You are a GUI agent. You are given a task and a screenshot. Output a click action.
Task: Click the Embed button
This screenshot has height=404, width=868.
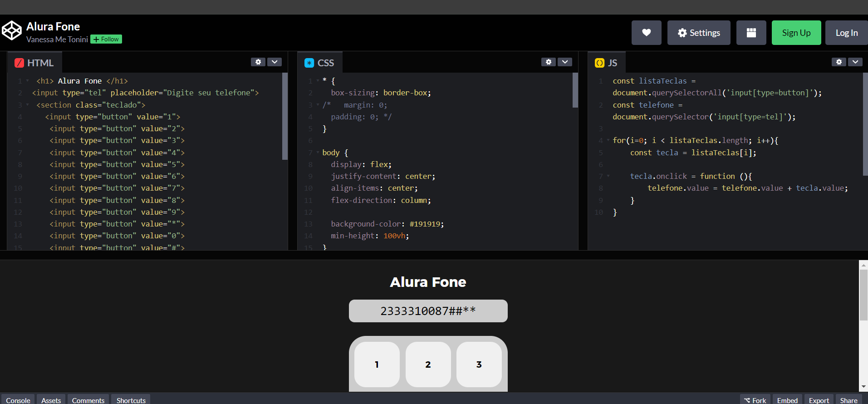coord(787,400)
